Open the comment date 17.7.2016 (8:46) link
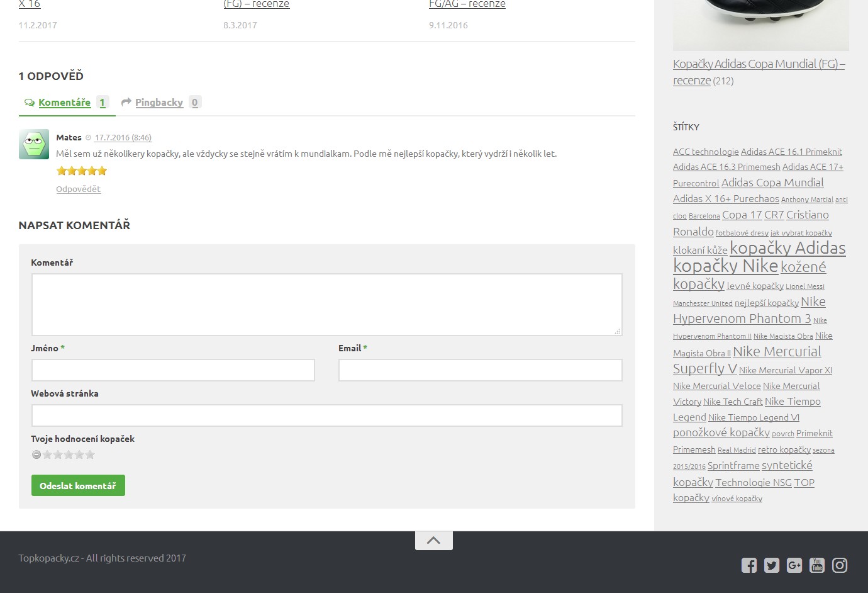 (123, 138)
